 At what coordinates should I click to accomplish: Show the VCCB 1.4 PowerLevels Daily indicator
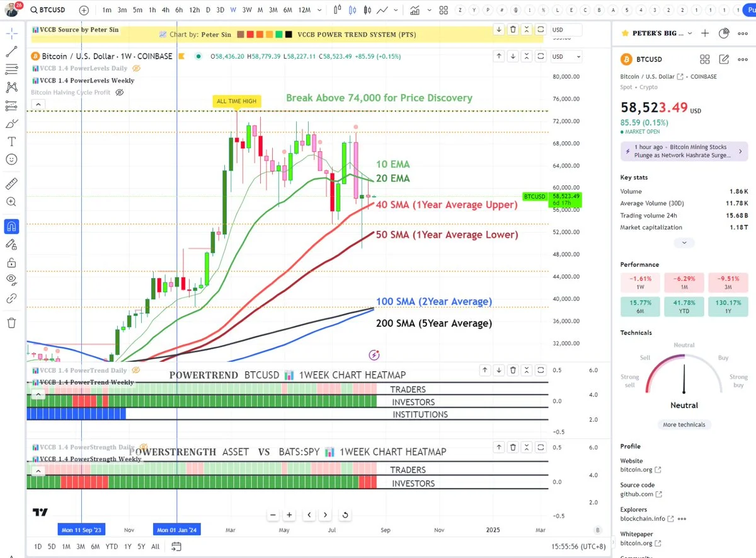click(137, 68)
